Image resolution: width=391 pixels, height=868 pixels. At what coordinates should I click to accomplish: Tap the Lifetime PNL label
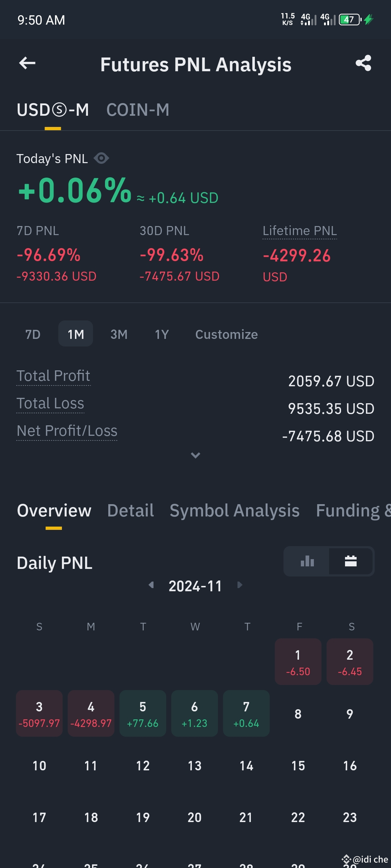(300, 231)
